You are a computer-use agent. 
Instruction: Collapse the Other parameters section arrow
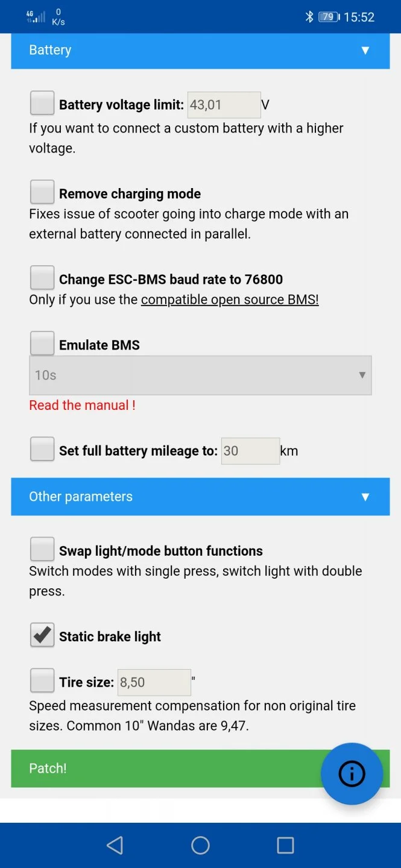click(365, 497)
